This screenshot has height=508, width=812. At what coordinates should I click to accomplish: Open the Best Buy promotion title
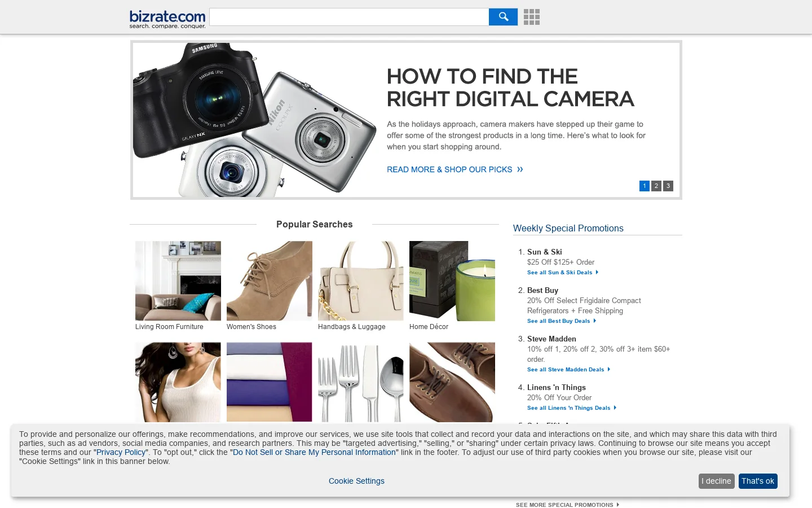(542, 290)
